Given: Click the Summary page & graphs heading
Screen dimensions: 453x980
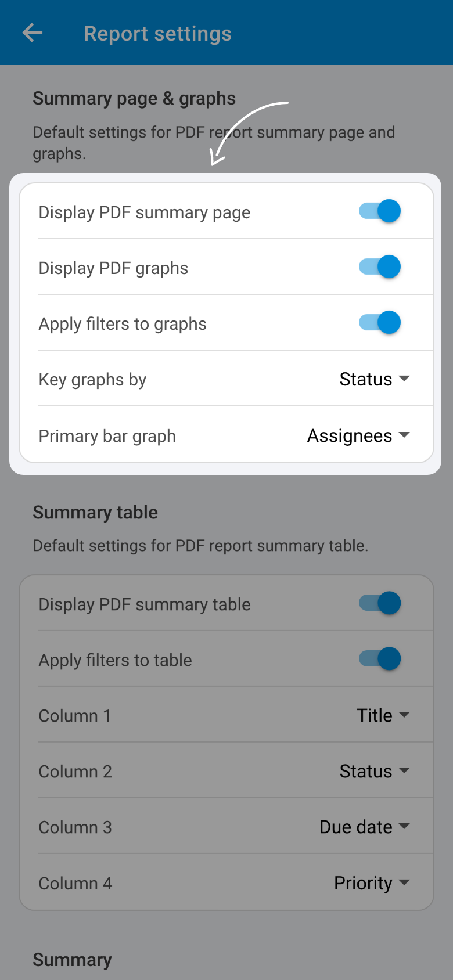Looking at the screenshot, I should [x=134, y=99].
